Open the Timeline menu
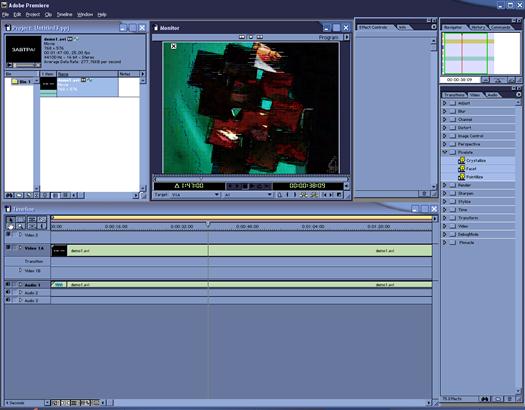525x410 pixels. pyautogui.click(x=64, y=14)
